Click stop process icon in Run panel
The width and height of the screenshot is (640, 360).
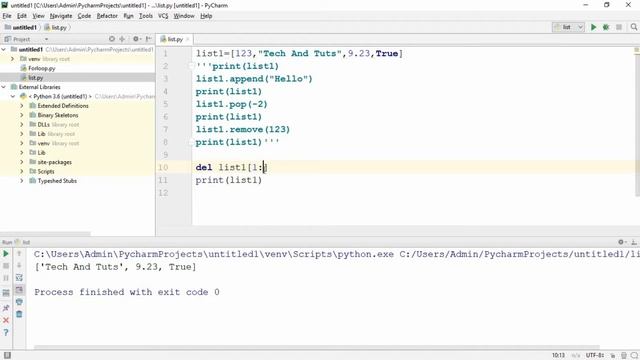(x=6, y=266)
